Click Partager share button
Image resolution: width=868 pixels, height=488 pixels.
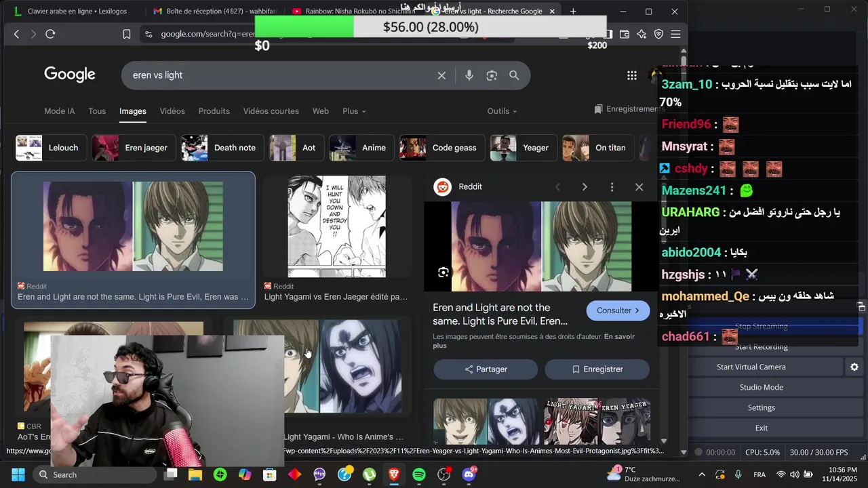point(486,369)
